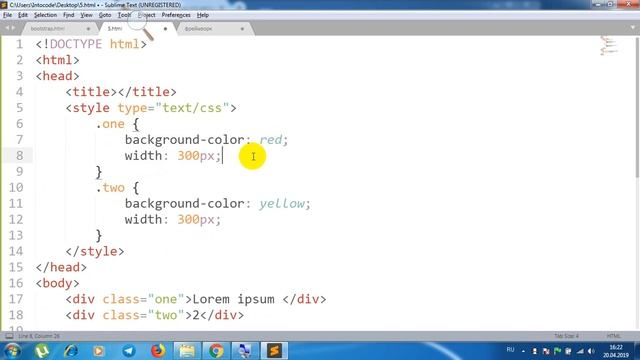Click line number 8 in the gutter
This screenshot has width=640, height=360.
point(19,156)
